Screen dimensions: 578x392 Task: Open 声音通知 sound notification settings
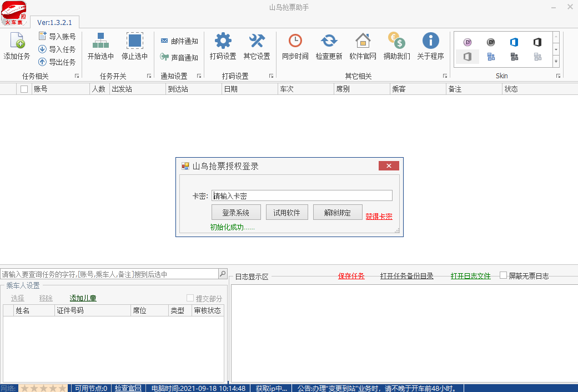click(179, 57)
